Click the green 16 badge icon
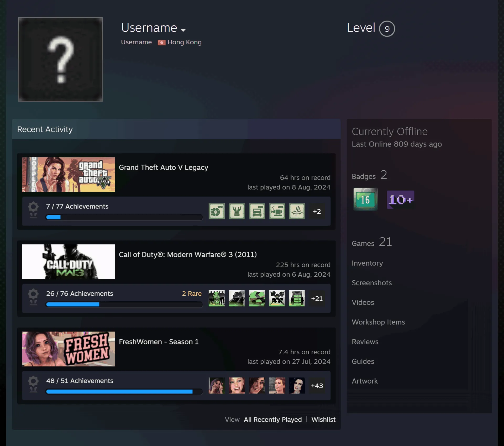This screenshot has height=446, width=504. [x=365, y=199]
